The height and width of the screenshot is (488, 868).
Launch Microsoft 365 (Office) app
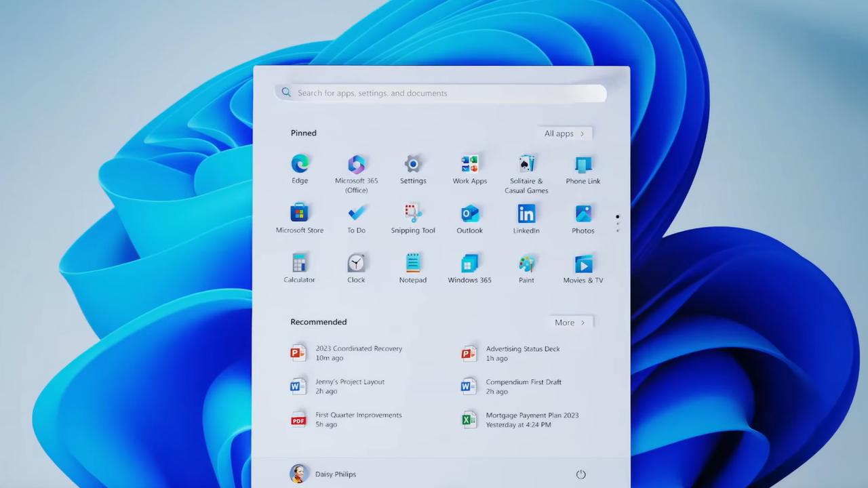coord(356,174)
